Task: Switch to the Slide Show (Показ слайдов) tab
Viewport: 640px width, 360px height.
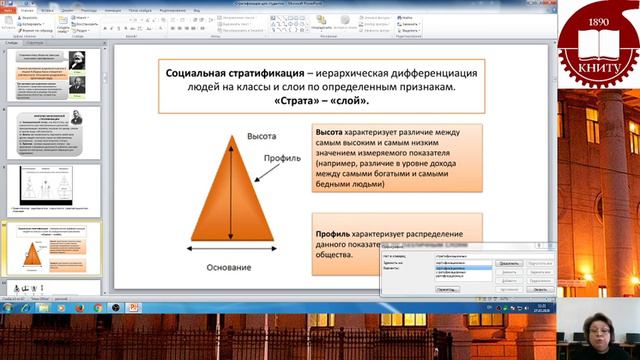Action: (140, 10)
